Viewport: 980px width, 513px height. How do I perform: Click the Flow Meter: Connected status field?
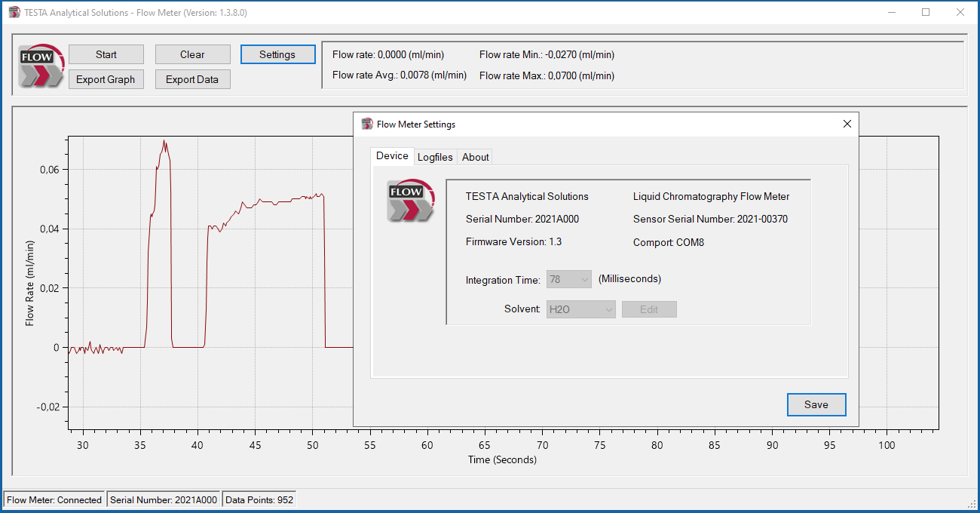click(x=53, y=499)
